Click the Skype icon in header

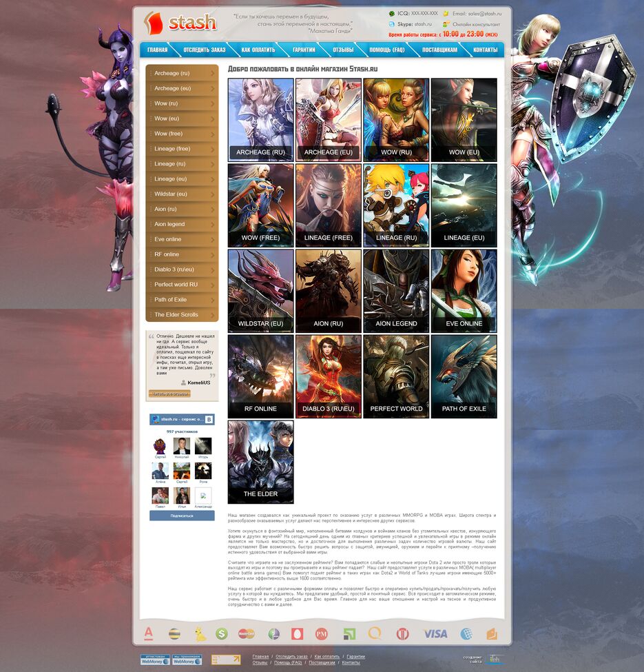pos(391,24)
